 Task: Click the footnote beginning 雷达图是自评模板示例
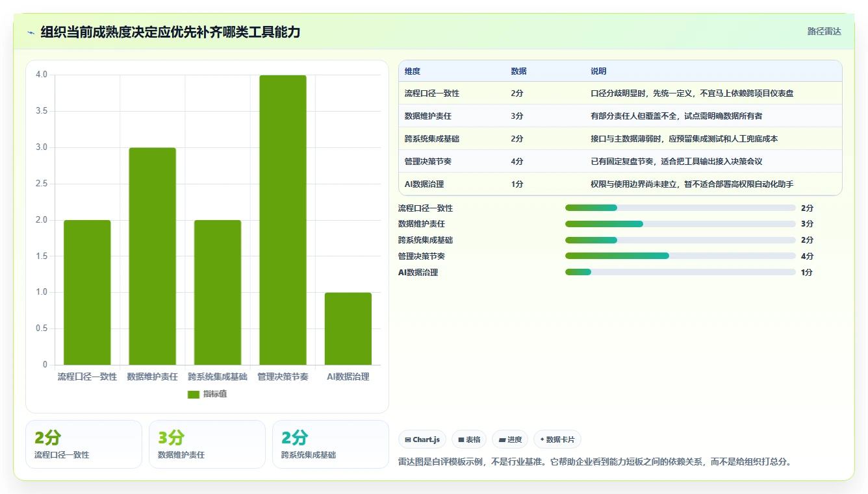pos(595,462)
